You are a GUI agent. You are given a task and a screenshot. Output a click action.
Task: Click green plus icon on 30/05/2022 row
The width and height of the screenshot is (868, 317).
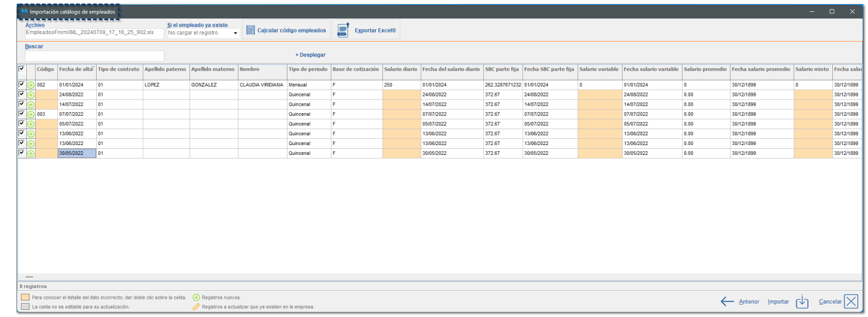[31, 154]
